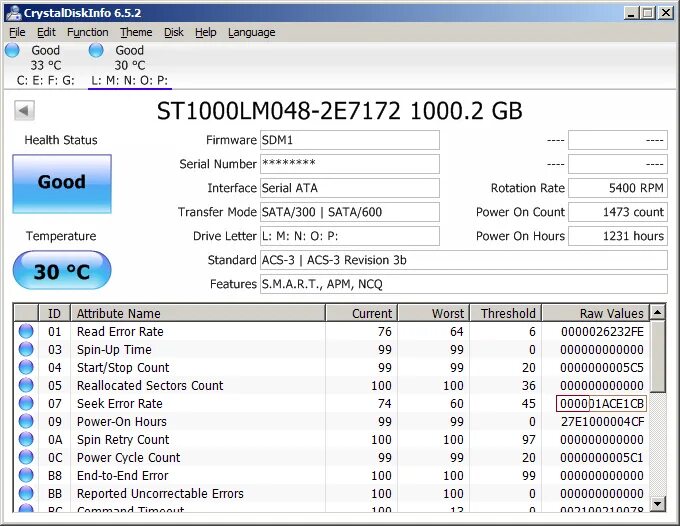Viewport: 680px width, 526px height.
Task: Click the Raw Values column header
Action: (596, 313)
